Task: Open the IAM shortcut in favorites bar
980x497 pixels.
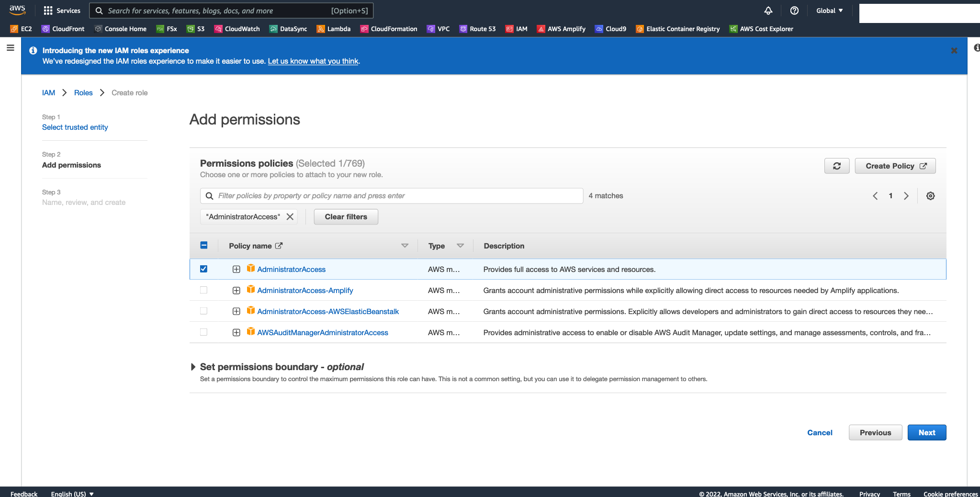Action: tap(517, 29)
